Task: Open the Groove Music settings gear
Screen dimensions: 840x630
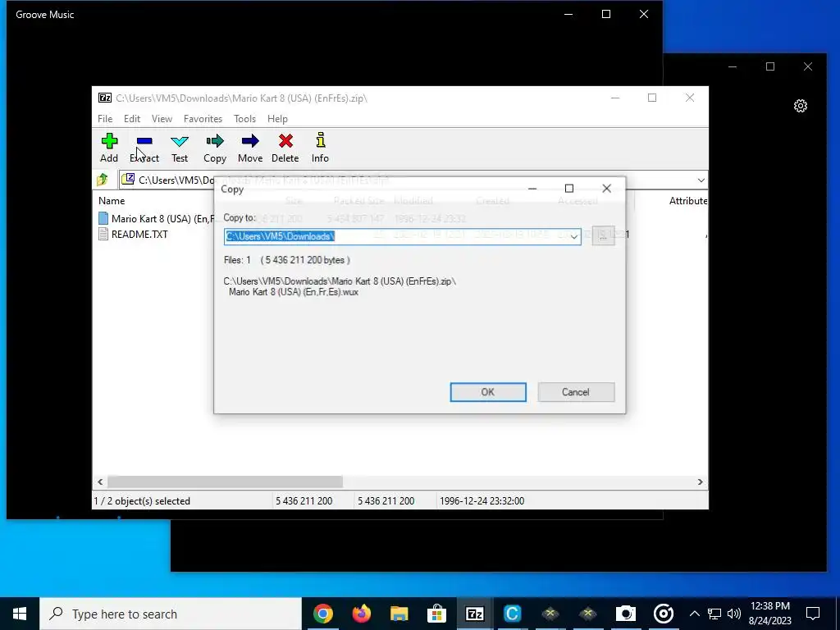Action: point(801,106)
